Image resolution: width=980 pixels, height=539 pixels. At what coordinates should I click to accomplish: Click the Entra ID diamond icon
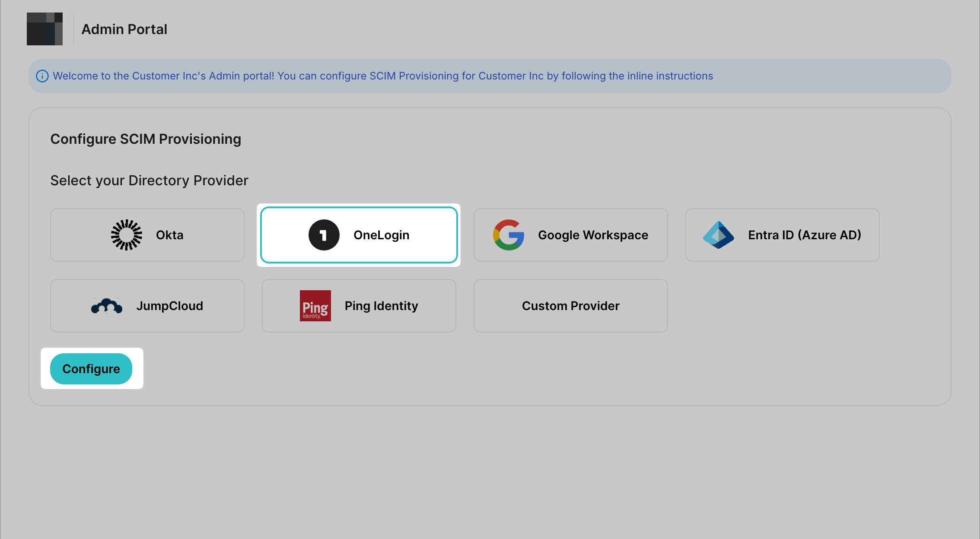tap(718, 235)
